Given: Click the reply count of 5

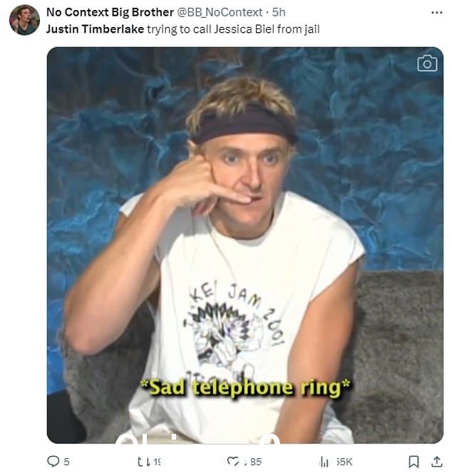Looking at the screenshot, I should pos(66,462).
